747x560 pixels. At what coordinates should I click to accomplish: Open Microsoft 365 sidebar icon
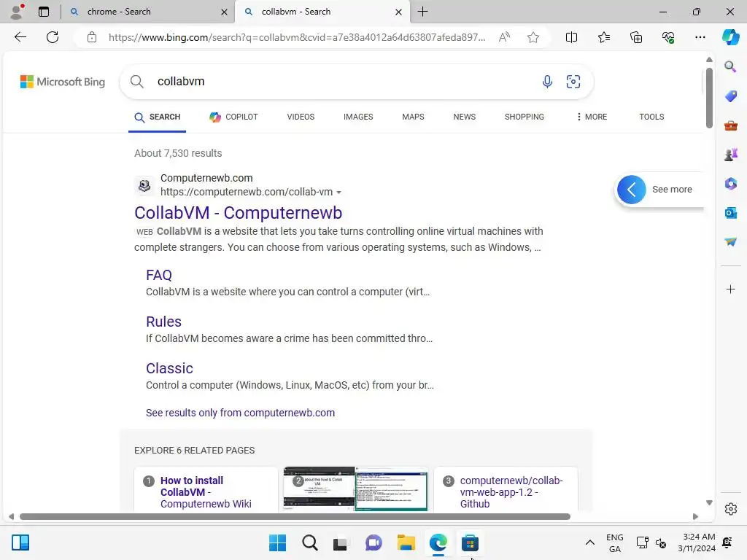pos(730,184)
